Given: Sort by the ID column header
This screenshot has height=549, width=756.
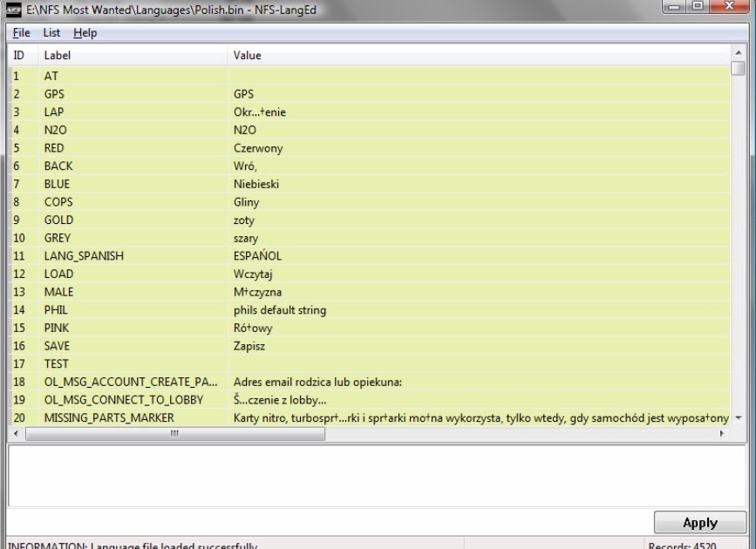Looking at the screenshot, I should pos(22,55).
